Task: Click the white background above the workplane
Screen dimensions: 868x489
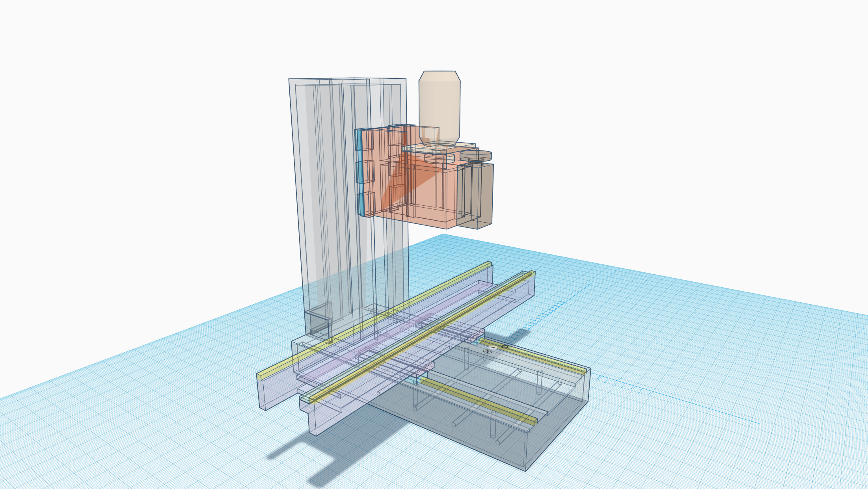Action: tap(158, 118)
